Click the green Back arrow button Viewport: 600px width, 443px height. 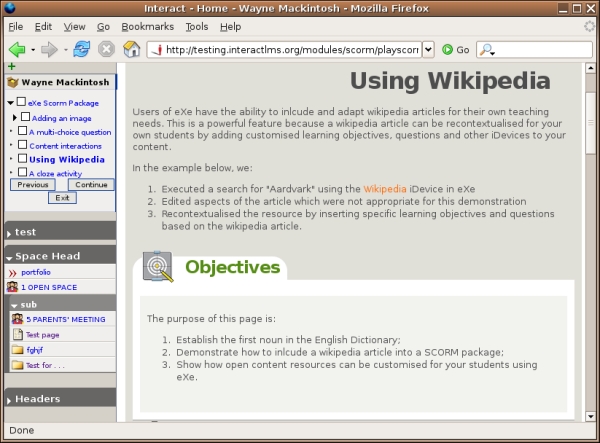[x=17, y=50]
